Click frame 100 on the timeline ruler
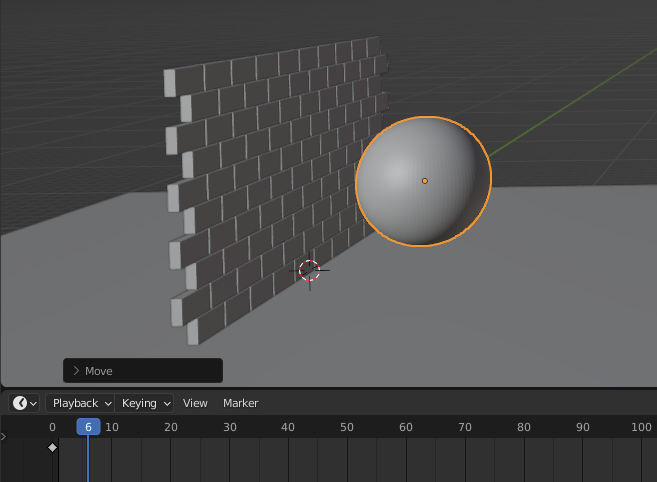Screen dimensions: 657x482 click(641, 427)
